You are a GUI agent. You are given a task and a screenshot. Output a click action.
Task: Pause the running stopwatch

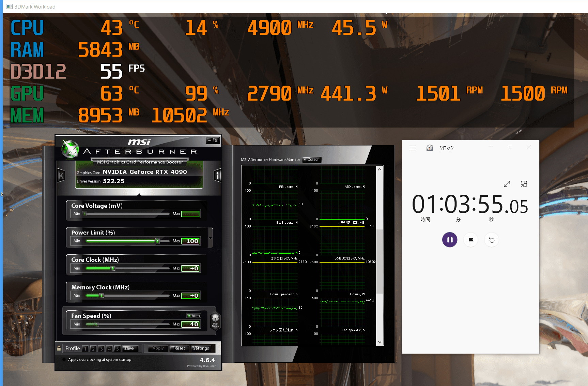450,240
